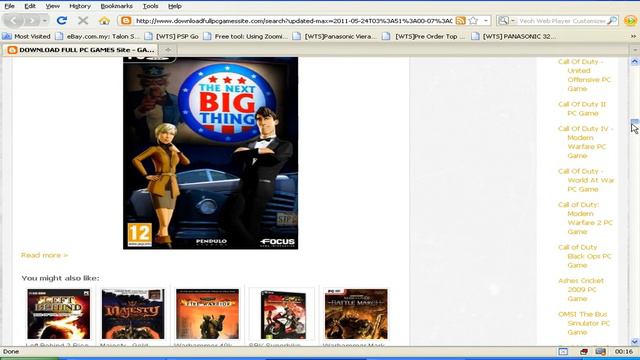Click the browser Back arrow button
The image size is (640, 360).
(x=14, y=20)
